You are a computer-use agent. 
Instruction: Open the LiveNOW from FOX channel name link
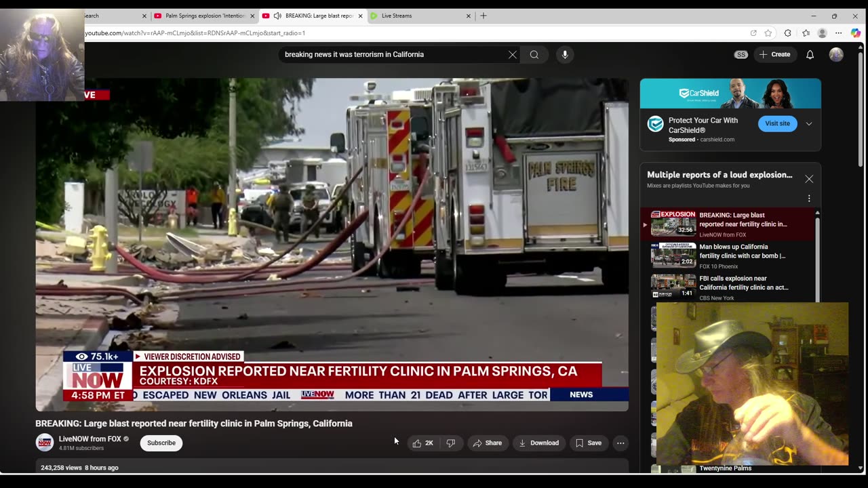pos(90,439)
